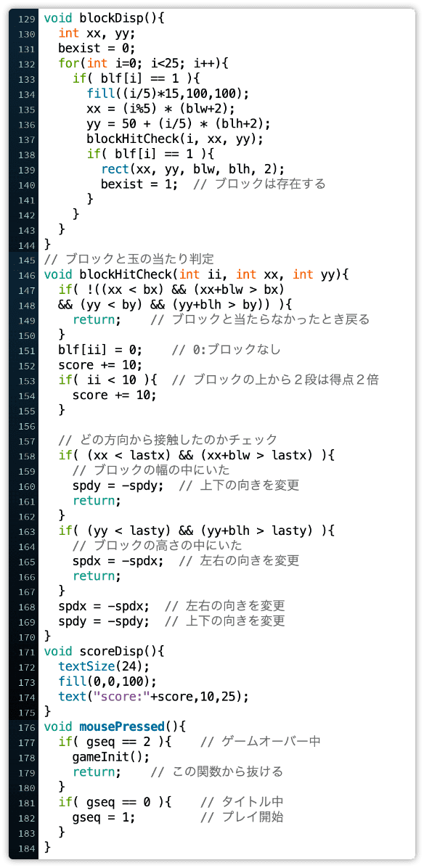Click 'return;' on line 166
This screenshot has width=424, height=868.
point(97,576)
